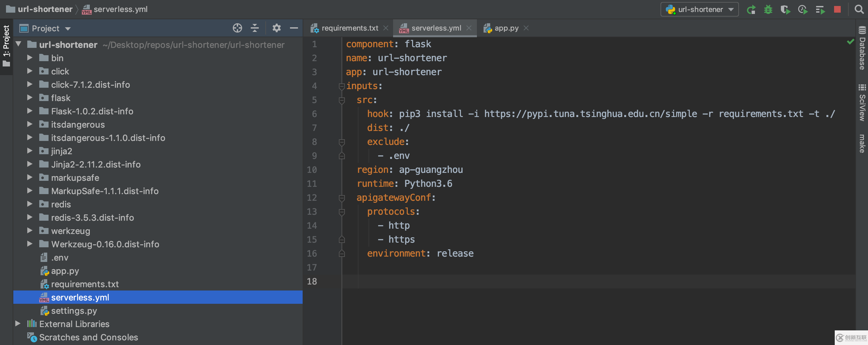868x345 pixels.
Task: Close the serverless.yml tab
Action: tap(469, 28)
